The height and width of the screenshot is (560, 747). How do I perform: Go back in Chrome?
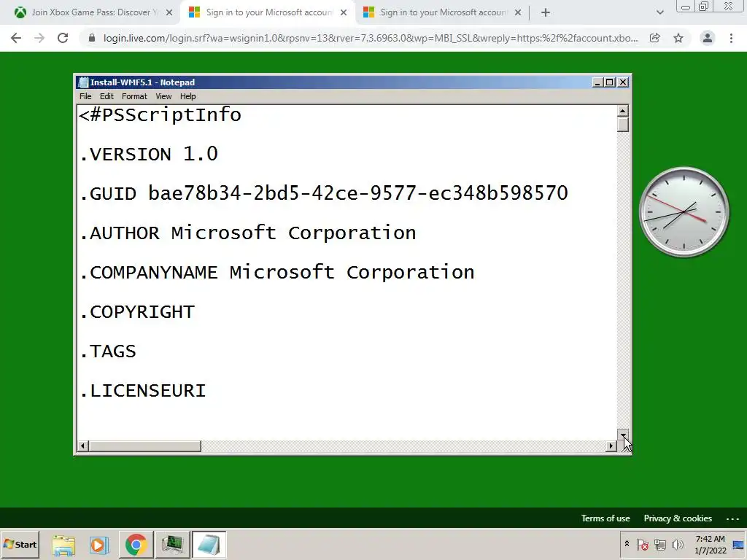coord(16,38)
